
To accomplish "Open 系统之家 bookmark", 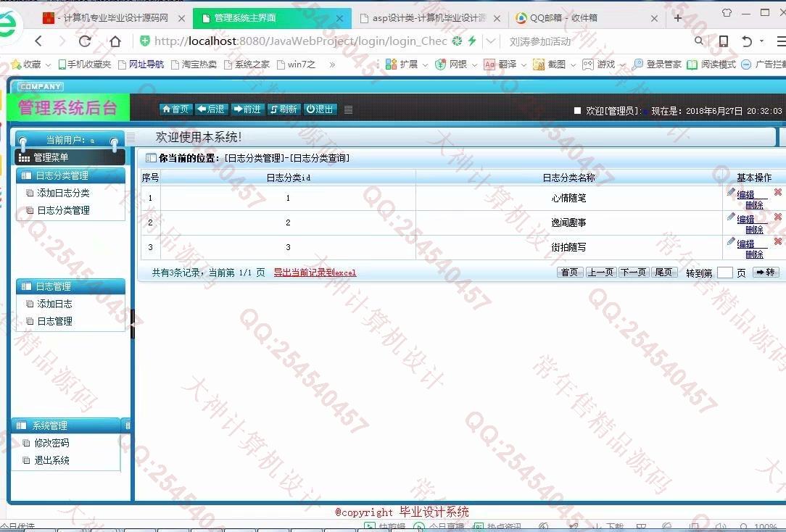I will [x=247, y=64].
